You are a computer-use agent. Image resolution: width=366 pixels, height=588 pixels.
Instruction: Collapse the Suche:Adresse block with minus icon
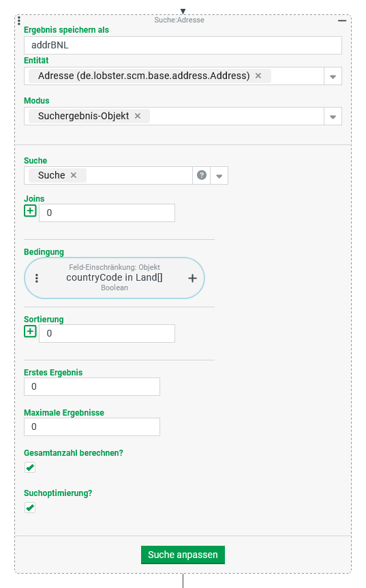point(342,20)
